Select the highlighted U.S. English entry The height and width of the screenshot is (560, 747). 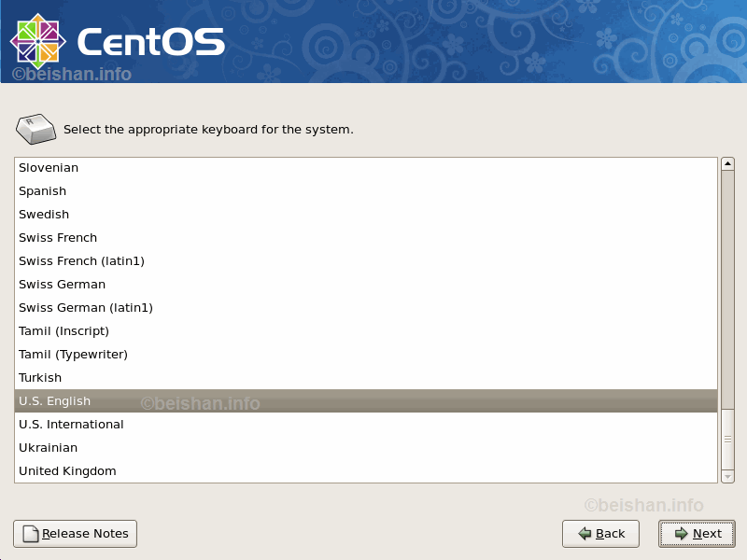tap(55, 401)
